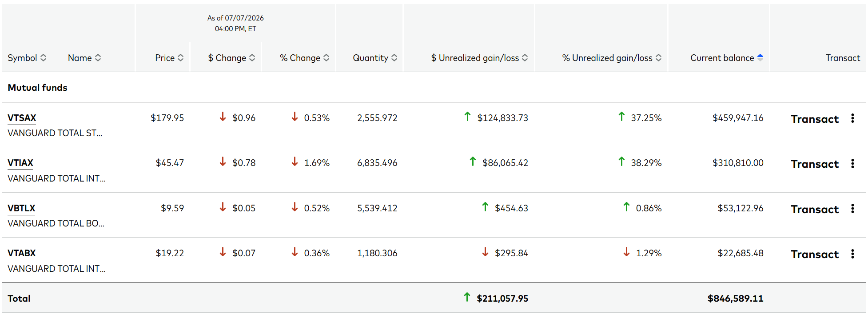Open the VTABX fund link
This screenshot has height=315, width=868.
tap(22, 254)
